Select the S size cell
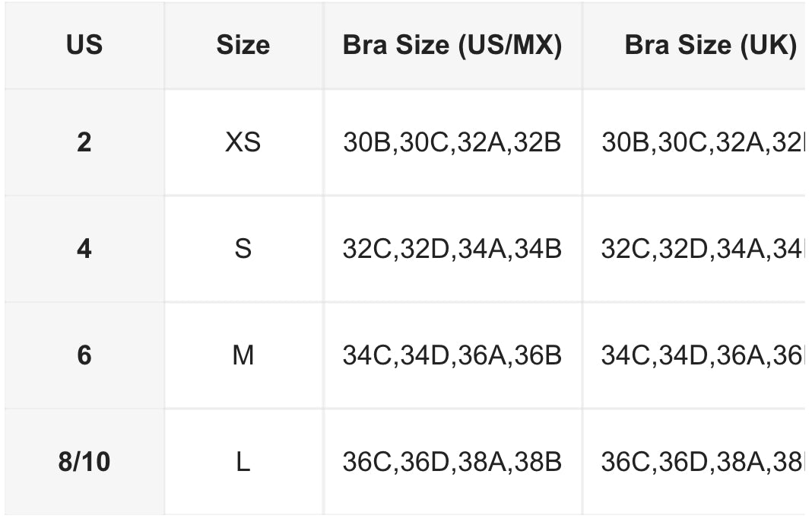The height and width of the screenshot is (522, 812). click(243, 249)
